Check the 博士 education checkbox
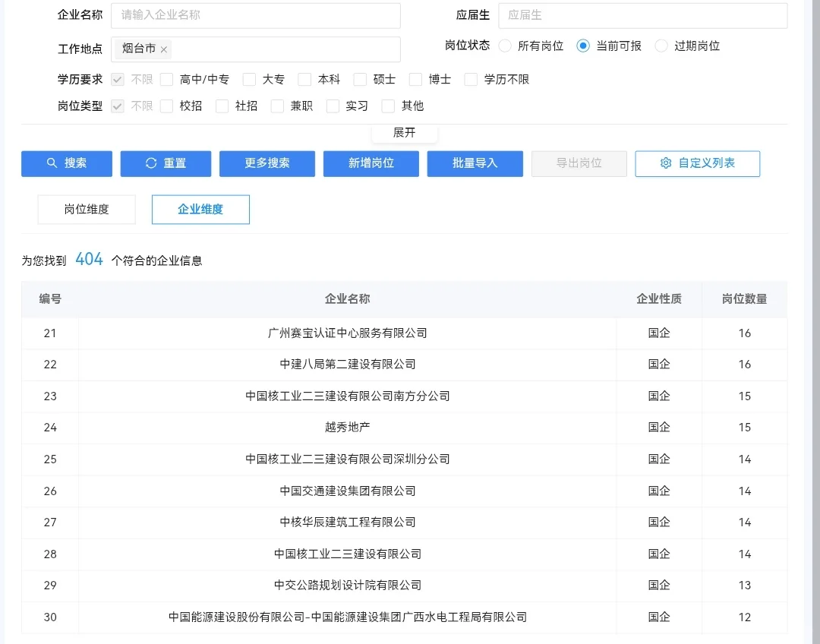Screen dimensions: 820x644 pyautogui.click(x=416, y=80)
